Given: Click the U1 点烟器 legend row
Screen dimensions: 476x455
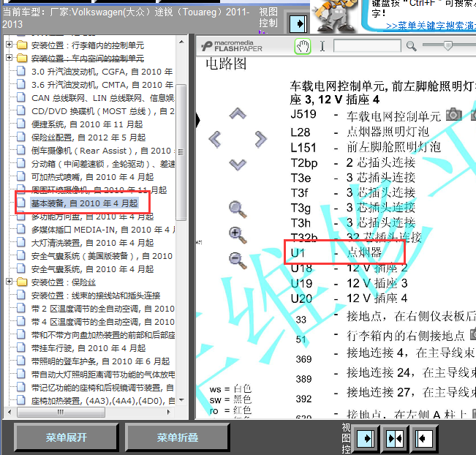Looking at the screenshot, I should (336, 252).
